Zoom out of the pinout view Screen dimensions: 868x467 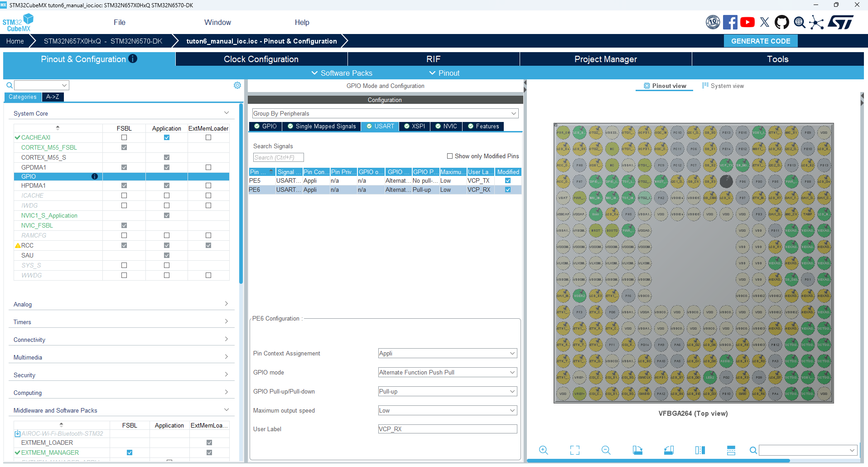(606, 450)
